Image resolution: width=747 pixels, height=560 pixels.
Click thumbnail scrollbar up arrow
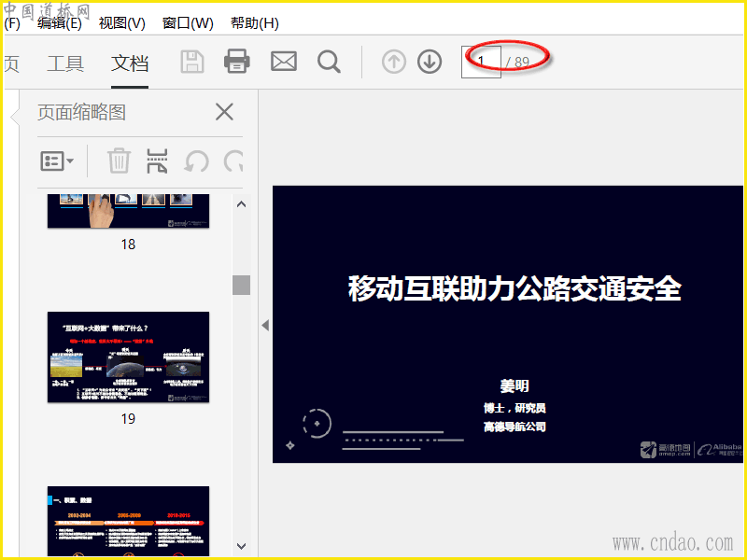tap(242, 204)
